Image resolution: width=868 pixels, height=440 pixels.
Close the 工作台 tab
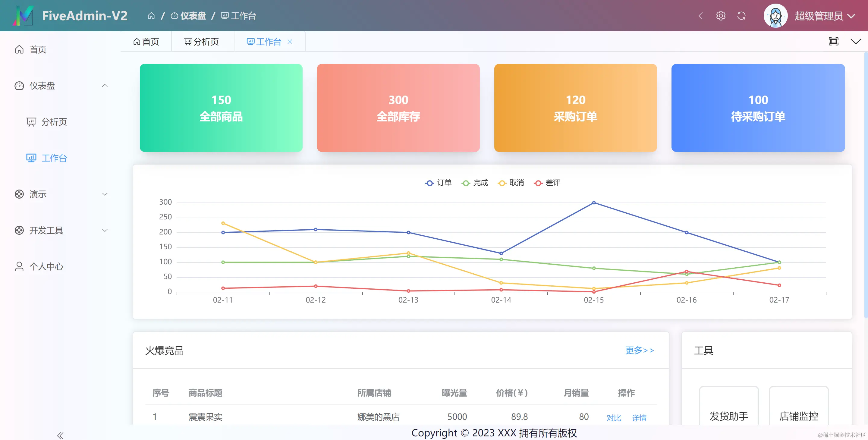289,42
